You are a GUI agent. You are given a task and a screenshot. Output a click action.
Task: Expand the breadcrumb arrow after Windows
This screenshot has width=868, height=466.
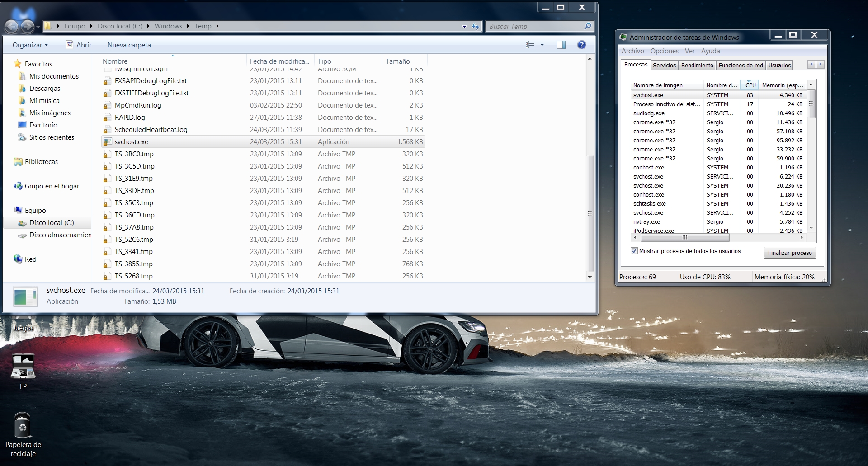coord(188,26)
